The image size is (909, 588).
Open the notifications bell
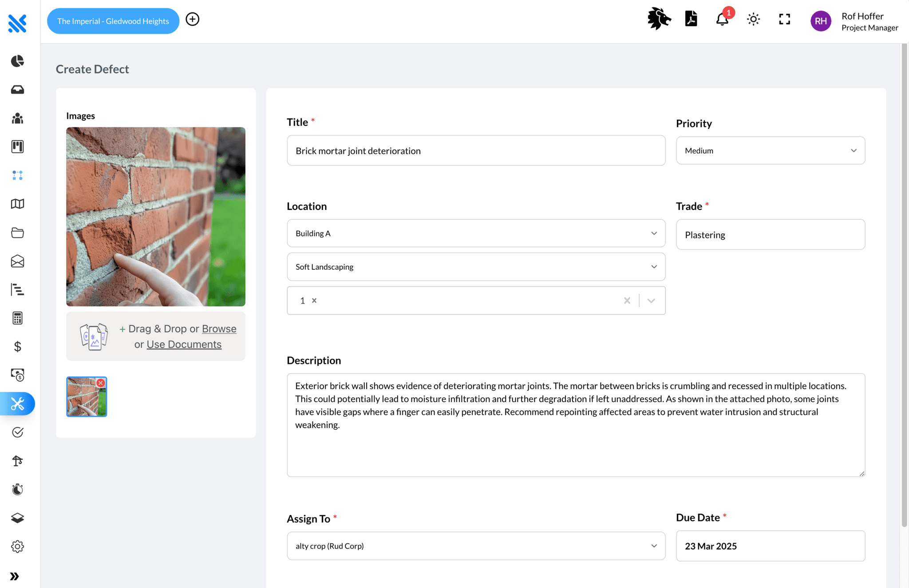click(x=722, y=19)
